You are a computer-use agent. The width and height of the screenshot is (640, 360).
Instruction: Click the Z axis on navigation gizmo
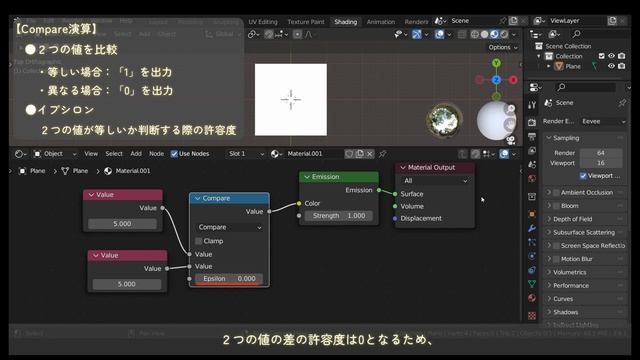tap(496, 80)
